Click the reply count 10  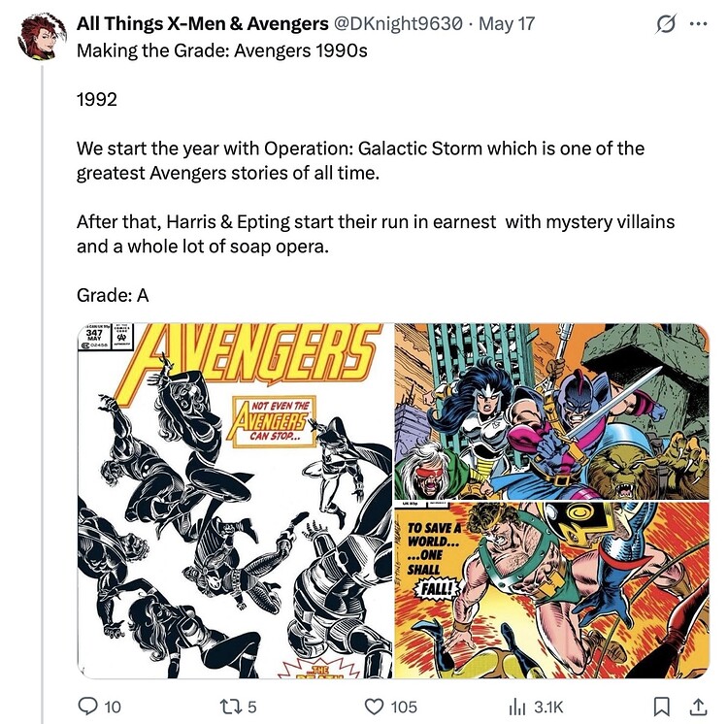point(113,707)
